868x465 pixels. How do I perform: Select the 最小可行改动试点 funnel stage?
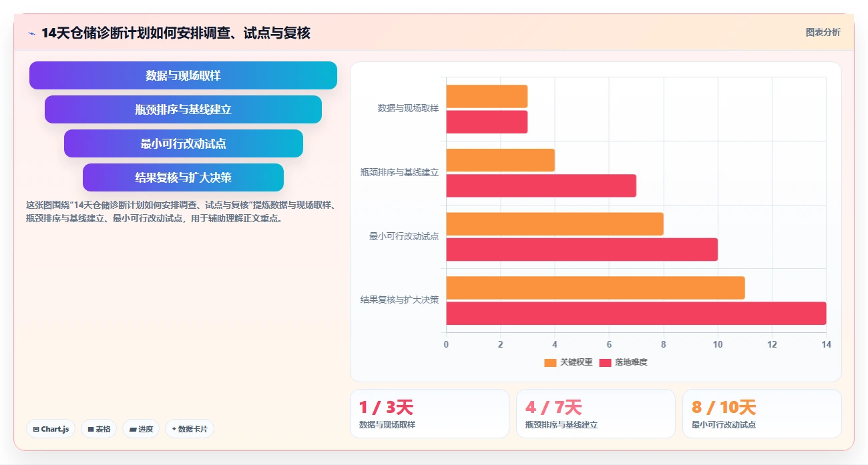coord(183,143)
